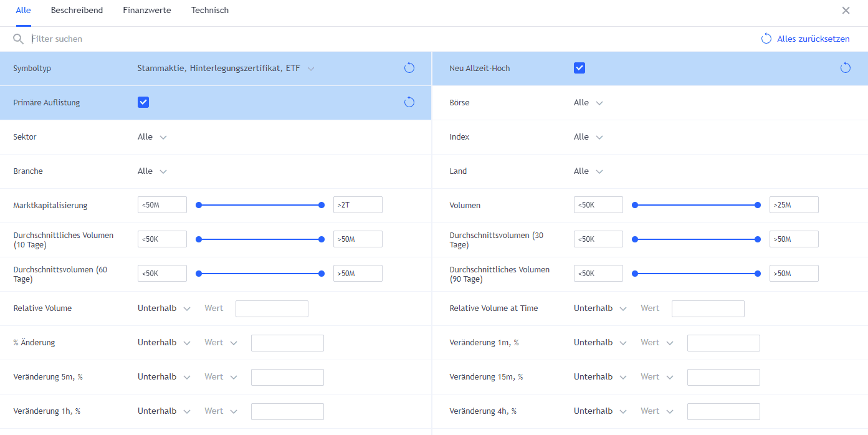Close the filter dialog with X
The width and height of the screenshot is (868, 435).
pos(846,11)
